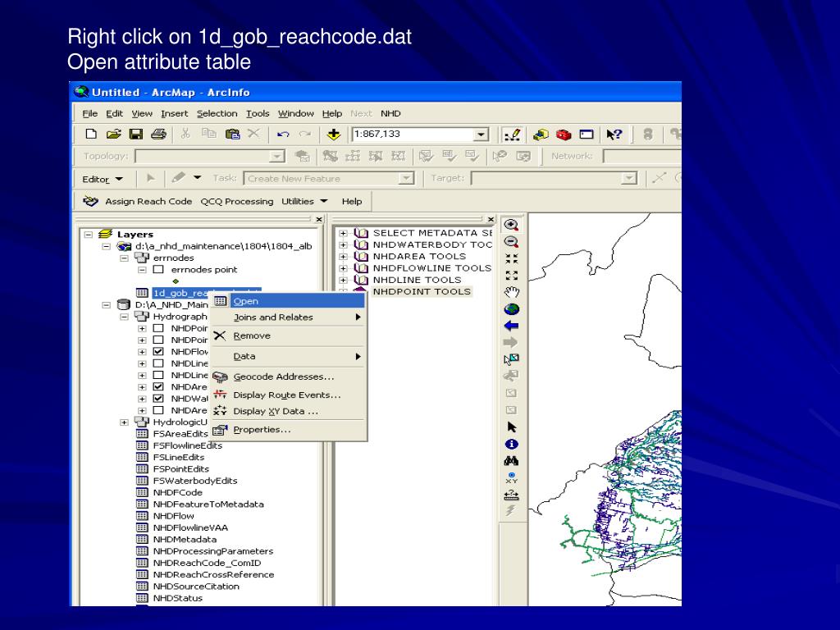840x630 pixels.
Task: Select the FSWaterbodyEdits table
Action: click(x=195, y=481)
